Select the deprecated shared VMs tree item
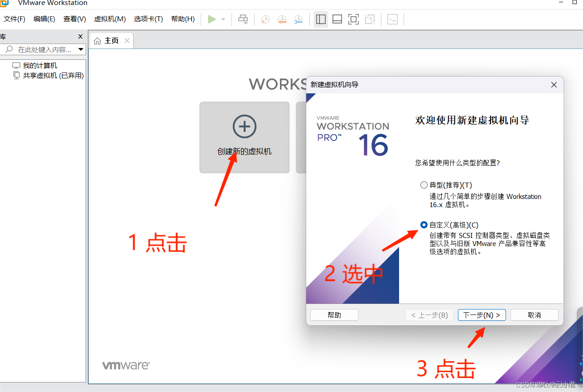The height and width of the screenshot is (392, 583). 48,76
